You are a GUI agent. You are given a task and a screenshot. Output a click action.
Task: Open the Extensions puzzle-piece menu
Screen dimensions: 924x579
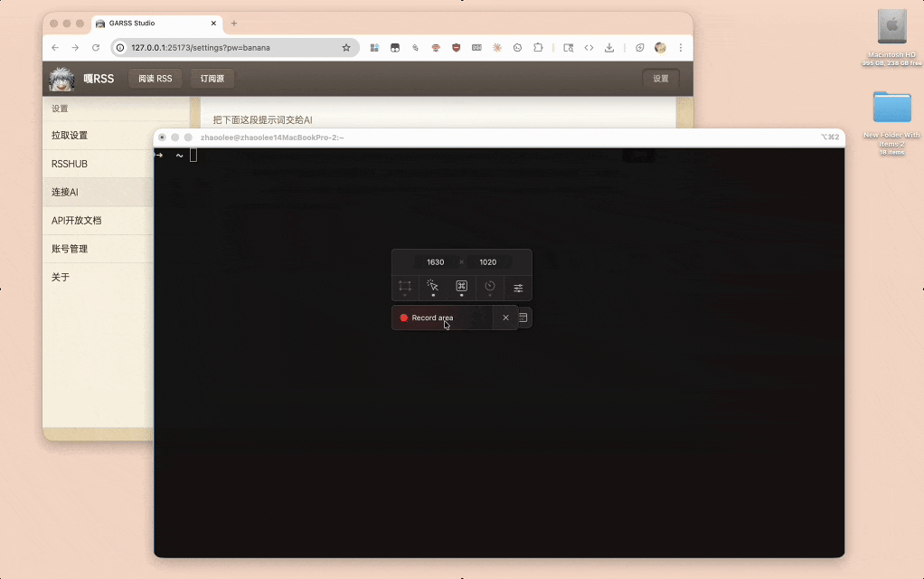tap(538, 48)
